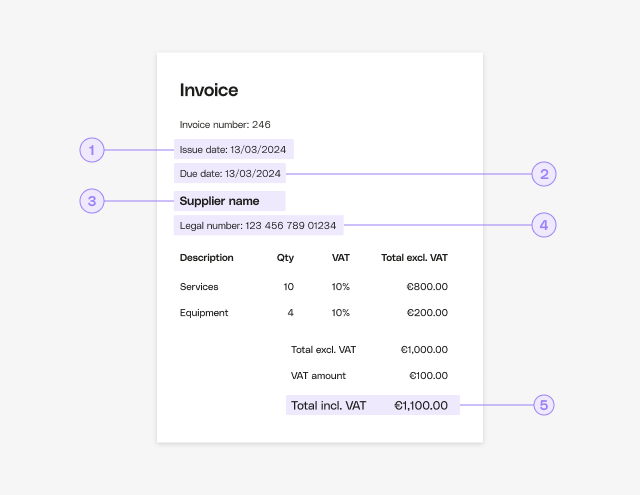Click the highlighted Issue date field
This screenshot has width=640, height=495.
233,150
